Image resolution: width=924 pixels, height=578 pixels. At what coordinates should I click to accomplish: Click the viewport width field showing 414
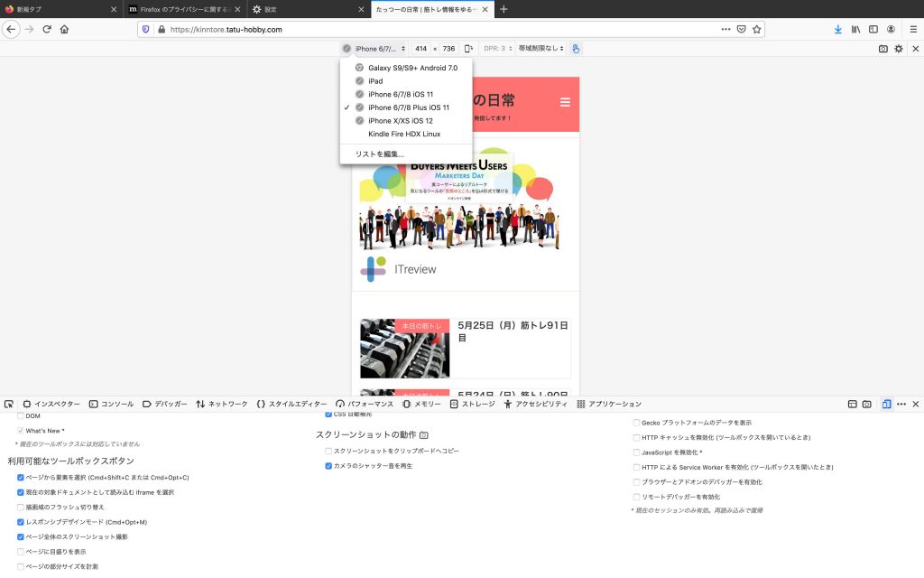[420, 49]
